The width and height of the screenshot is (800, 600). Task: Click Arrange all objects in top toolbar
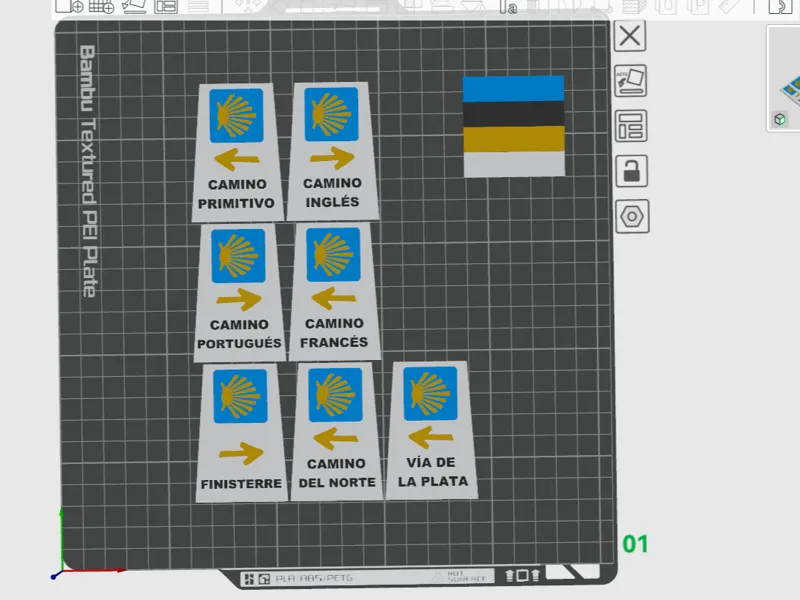166,6
